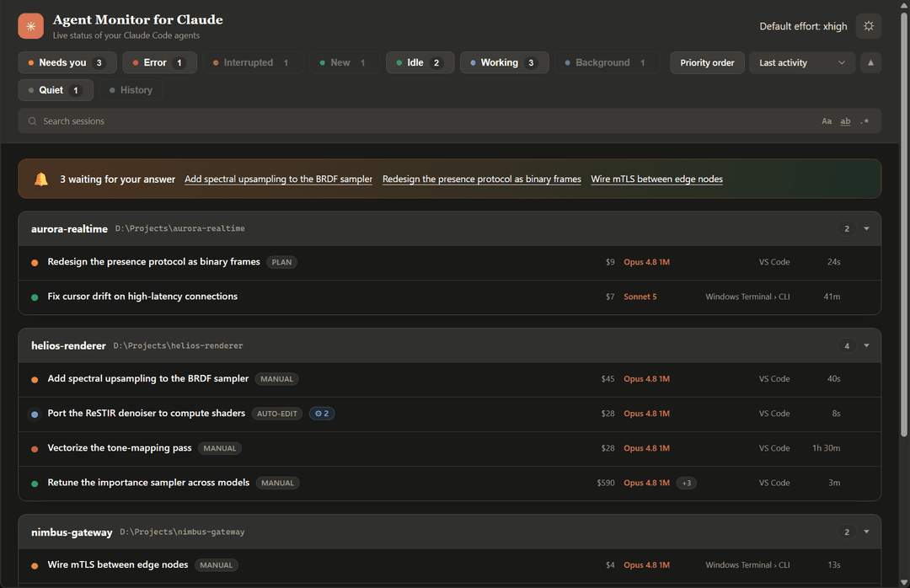The image size is (910, 588).
Task: Click the orange status dot of 'Wire mTLS between edge nodes'
Action: [35, 566]
